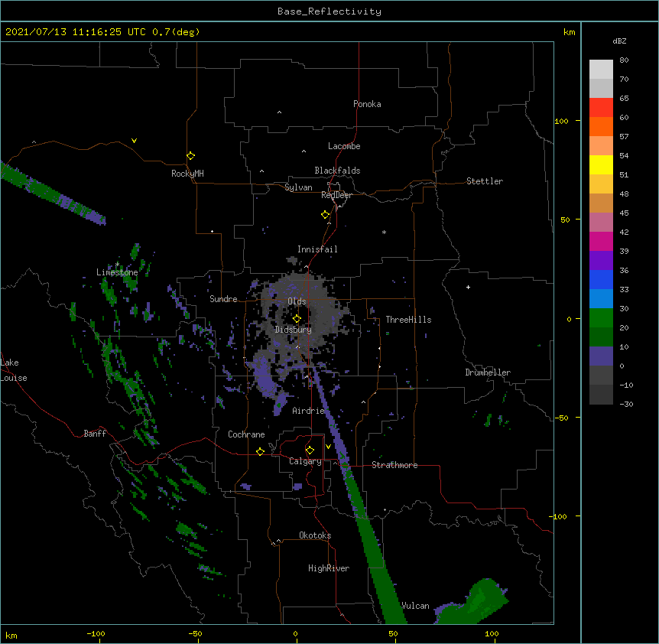Click the dBZ legend heading
Image resolution: width=659 pixels, height=644 pixels.
click(x=619, y=41)
